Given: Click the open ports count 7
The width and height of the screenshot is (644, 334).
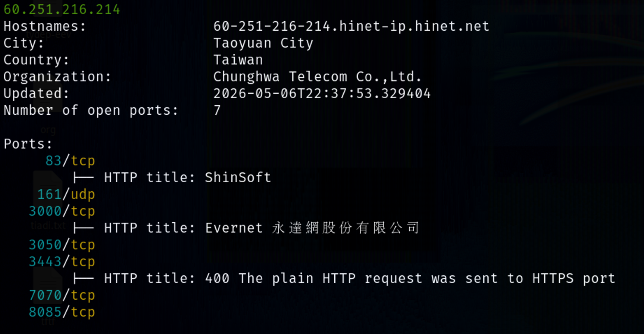Looking at the screenshot, I should click(x=217, y=110).
